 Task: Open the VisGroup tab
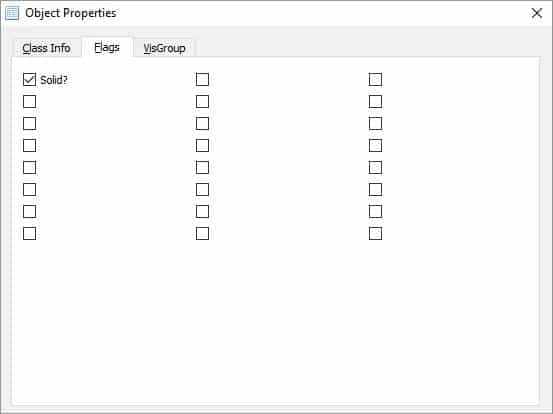(x=164, y=48)
